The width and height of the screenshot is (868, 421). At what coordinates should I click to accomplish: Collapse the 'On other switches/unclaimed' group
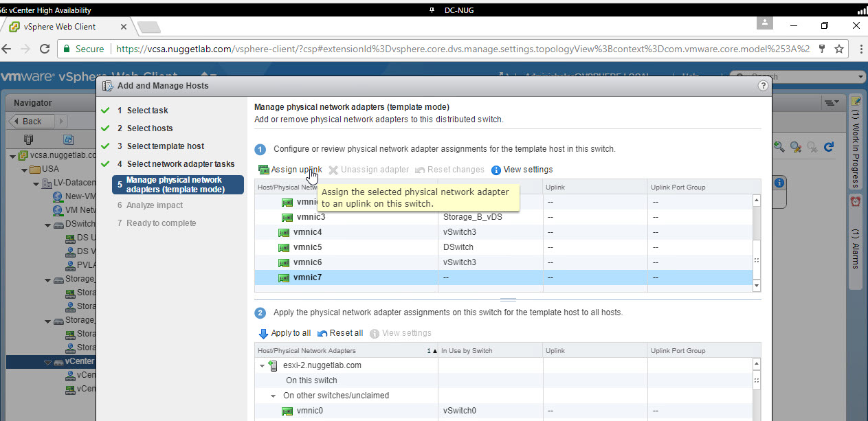click(x=273, y=396)
